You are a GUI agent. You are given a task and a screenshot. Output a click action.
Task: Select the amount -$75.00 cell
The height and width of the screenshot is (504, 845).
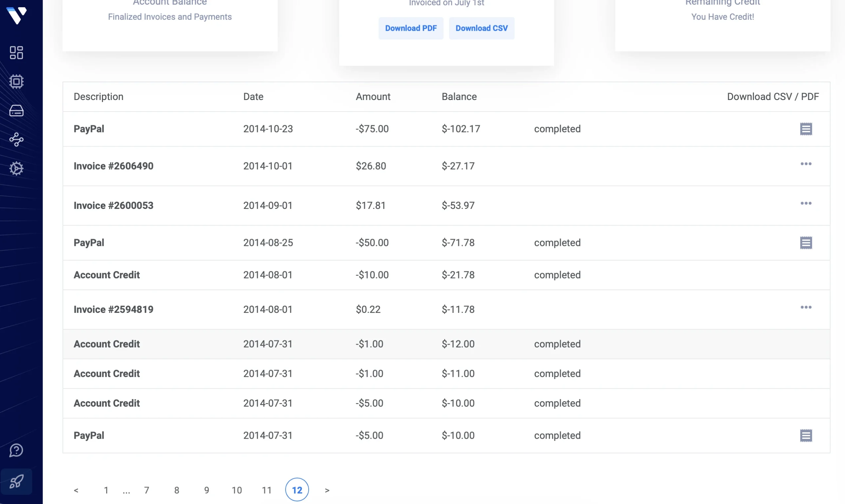pos(372,129)
